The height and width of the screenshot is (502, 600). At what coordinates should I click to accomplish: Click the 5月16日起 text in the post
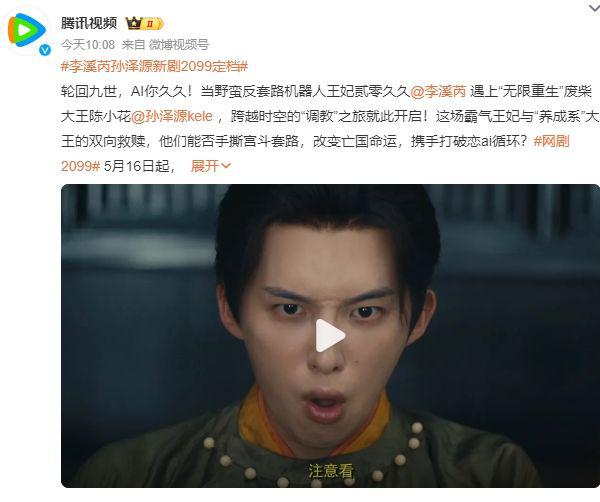(137, 166)
